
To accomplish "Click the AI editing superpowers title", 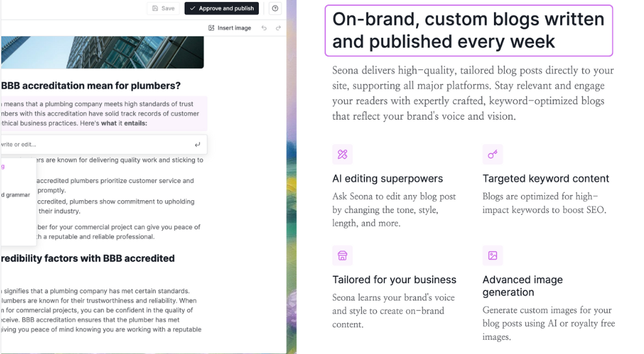I will [x=387, y=179].
